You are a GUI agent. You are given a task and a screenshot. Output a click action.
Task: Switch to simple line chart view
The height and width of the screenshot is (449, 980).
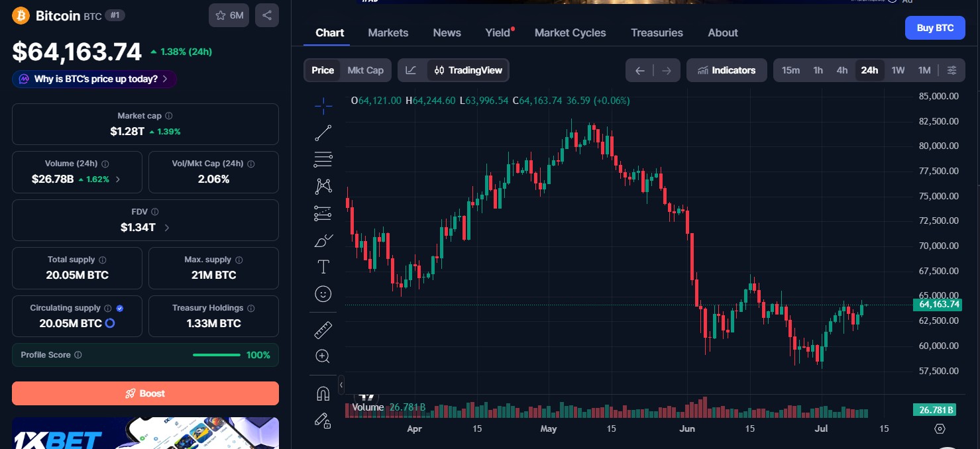pos(411,70)
